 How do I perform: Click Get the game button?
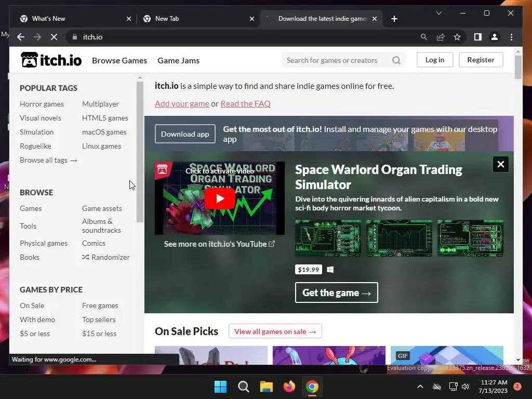pyautogui.click(x=336, y=292)
